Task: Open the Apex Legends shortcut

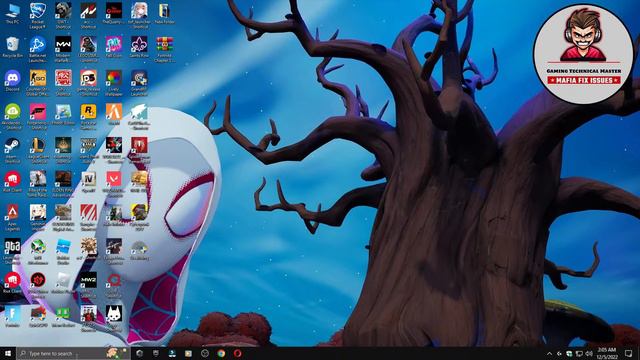Action: 12,218
